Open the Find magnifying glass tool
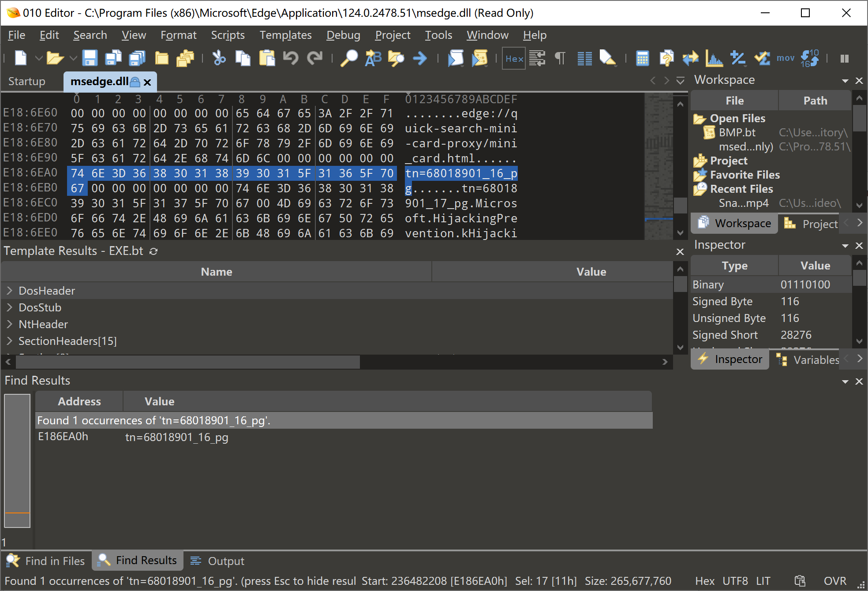Image resolution: width=868 pixels, height=591 pixels. (349, 58)
